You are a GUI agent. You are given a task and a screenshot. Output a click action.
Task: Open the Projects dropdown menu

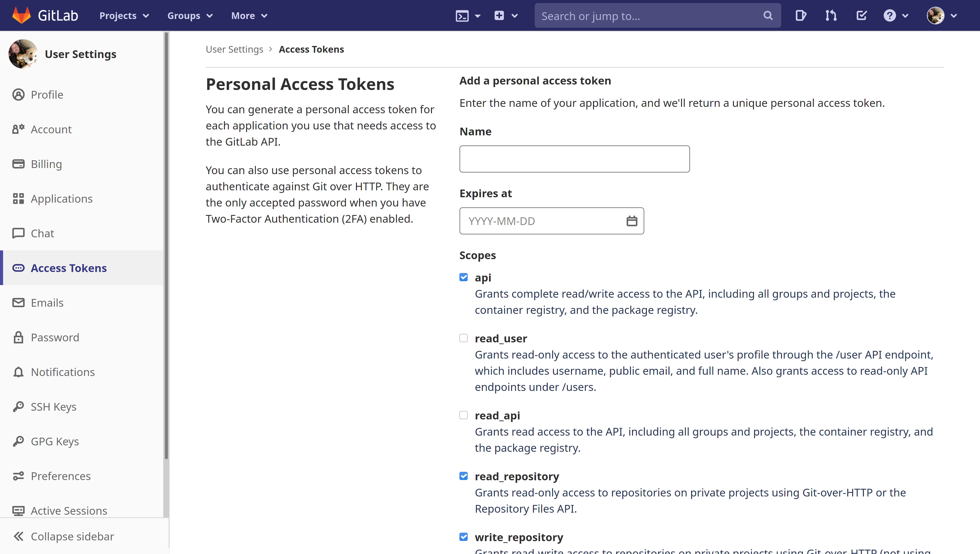pos(124,15)
